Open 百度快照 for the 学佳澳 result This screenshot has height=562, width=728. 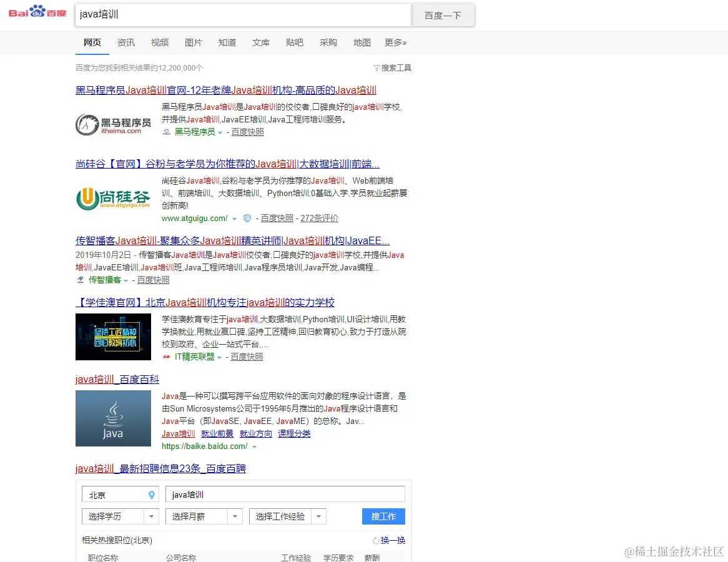pyautogui.click(x=247, y=357)
